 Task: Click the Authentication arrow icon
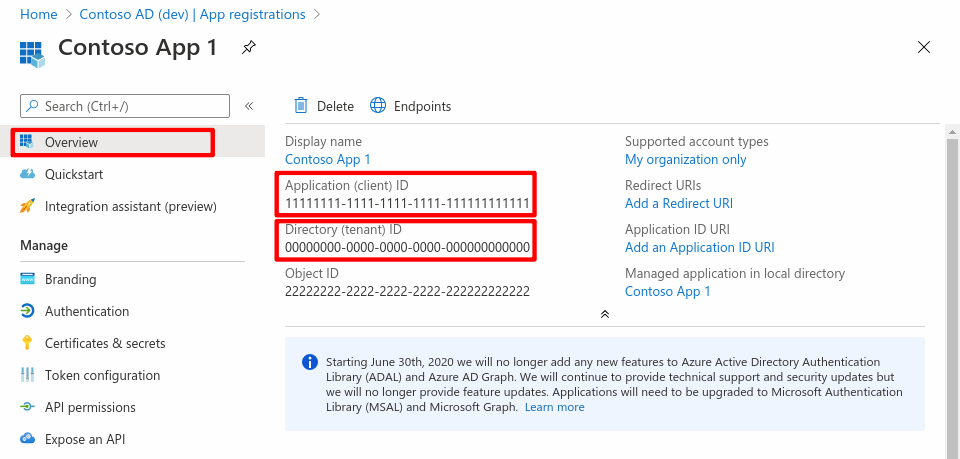tap(28, 311)
